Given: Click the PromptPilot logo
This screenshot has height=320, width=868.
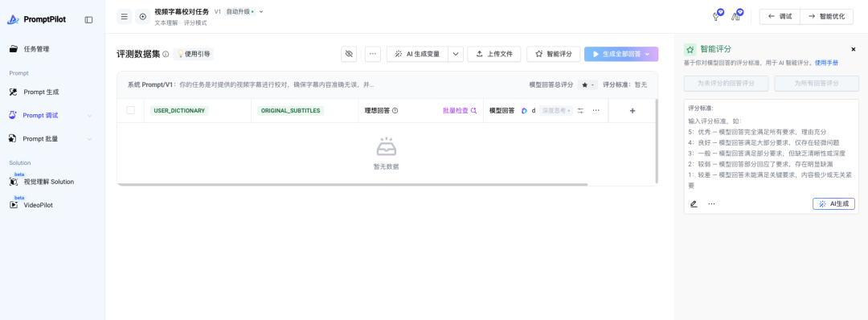Looking at the screenshot, I should point(36,19).
